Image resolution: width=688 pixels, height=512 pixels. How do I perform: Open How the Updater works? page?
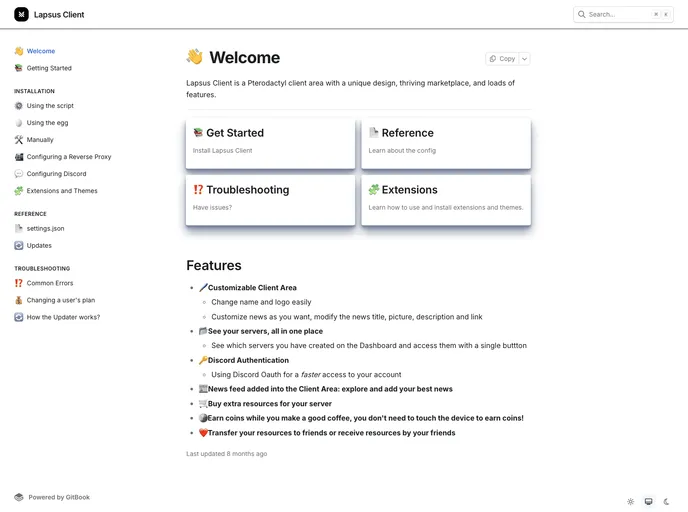63,317
